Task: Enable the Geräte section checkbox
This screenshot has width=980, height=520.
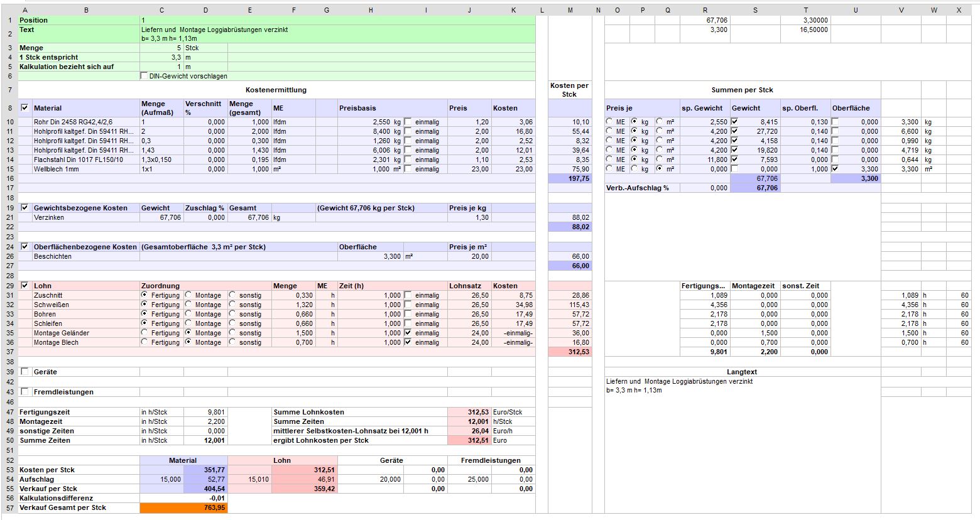Action: (25, 372)
